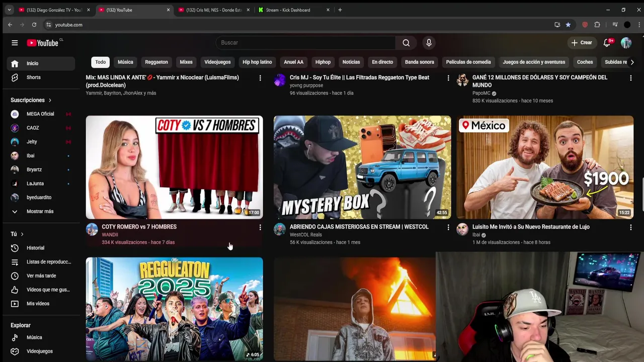644x362 pixels.
Task: Open options for Luisito Me Invitó video
Action: [630, 227]
